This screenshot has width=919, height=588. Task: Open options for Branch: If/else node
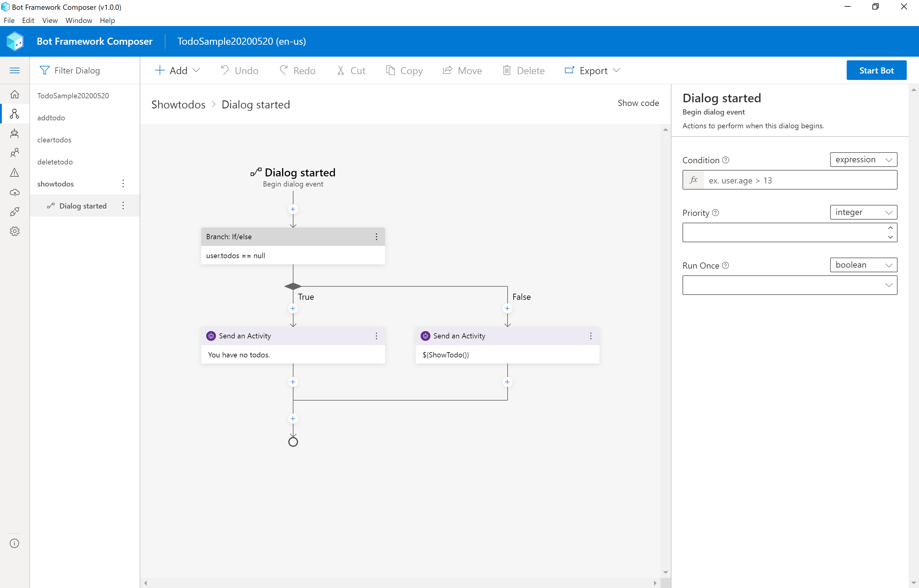(x=376, y=237)
